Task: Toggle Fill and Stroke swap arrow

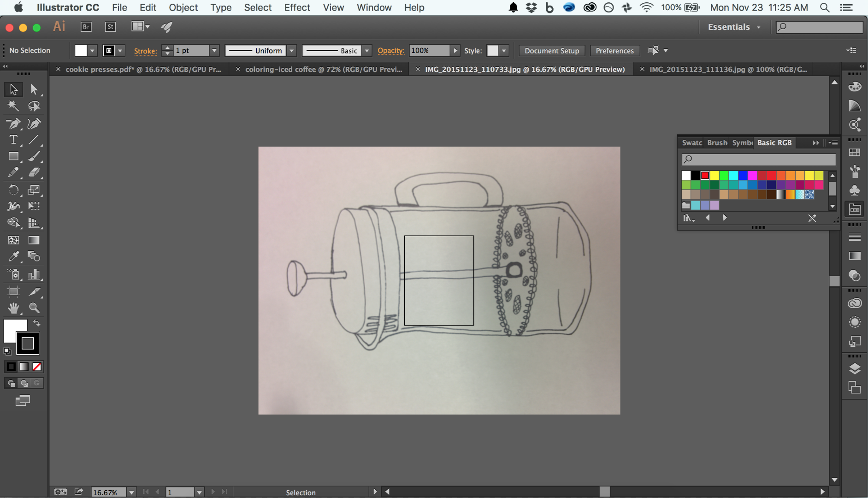Action: click(x=37, y=323)
